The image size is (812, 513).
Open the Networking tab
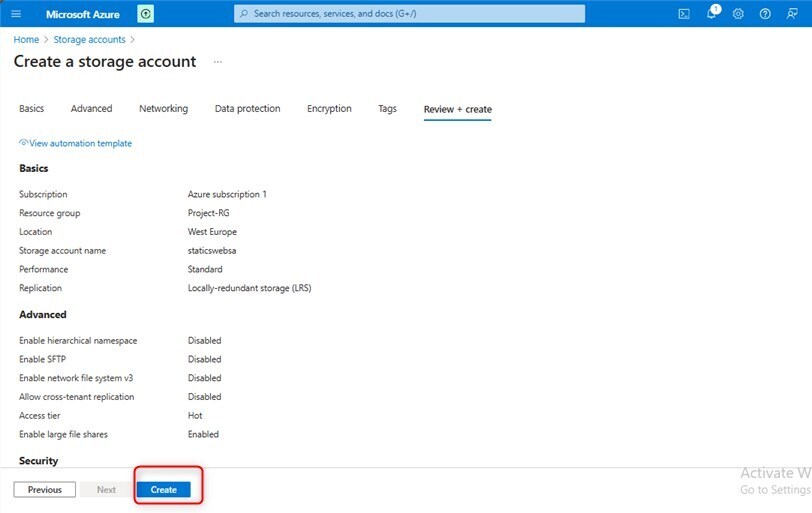[163, 109]
